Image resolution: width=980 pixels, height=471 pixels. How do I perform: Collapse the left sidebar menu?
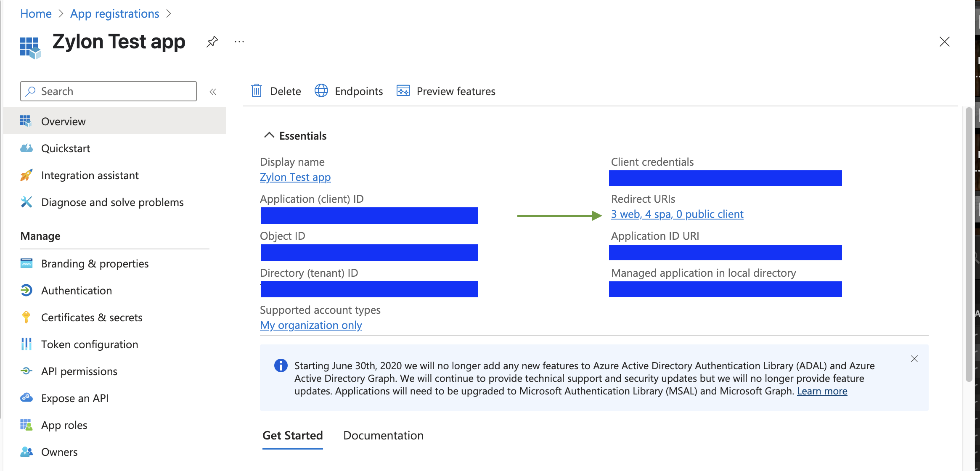tap(213, 92)
